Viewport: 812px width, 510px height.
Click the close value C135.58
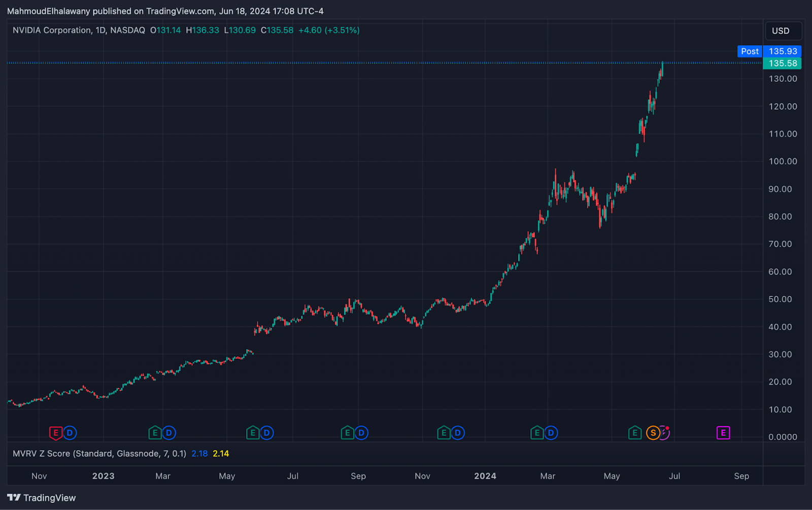[x=277, y=30]
